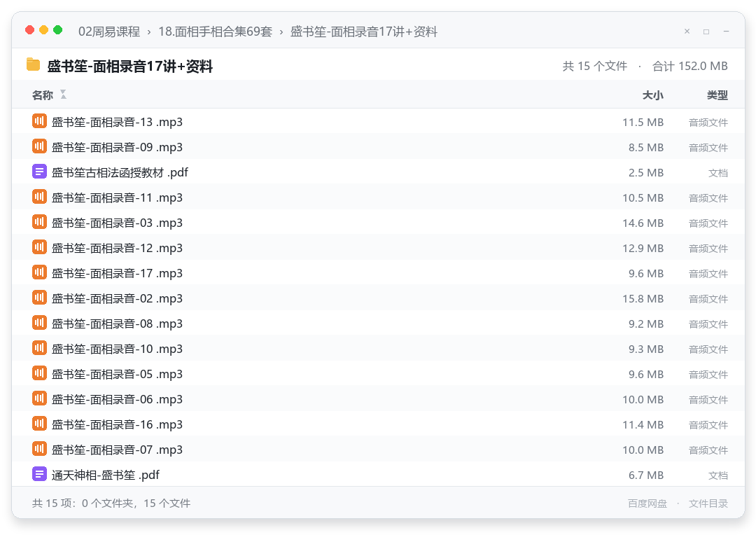
Task: Go to 02周易课程 in breadcrumb
Action: 109,32
